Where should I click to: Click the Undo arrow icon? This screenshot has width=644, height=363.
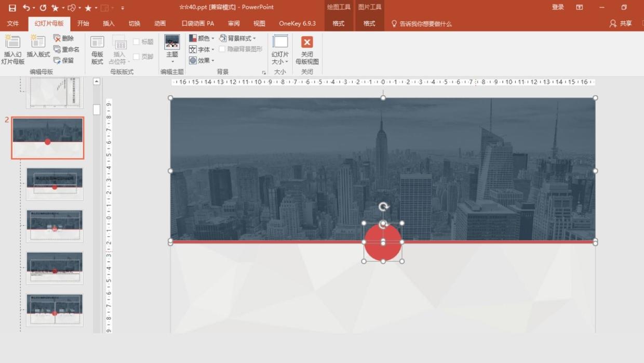26,8
